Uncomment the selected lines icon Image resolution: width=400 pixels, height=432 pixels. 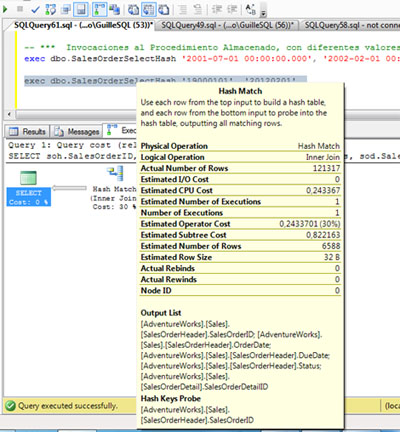198,9
